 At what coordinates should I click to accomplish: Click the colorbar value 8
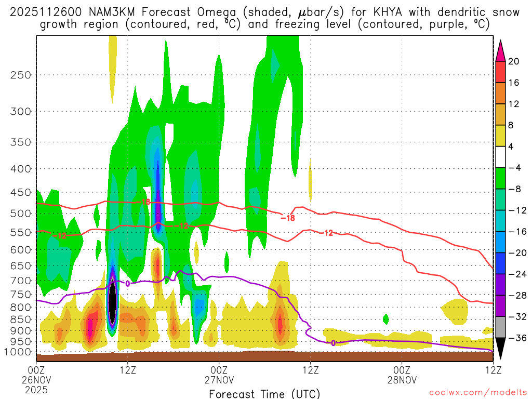511,125
